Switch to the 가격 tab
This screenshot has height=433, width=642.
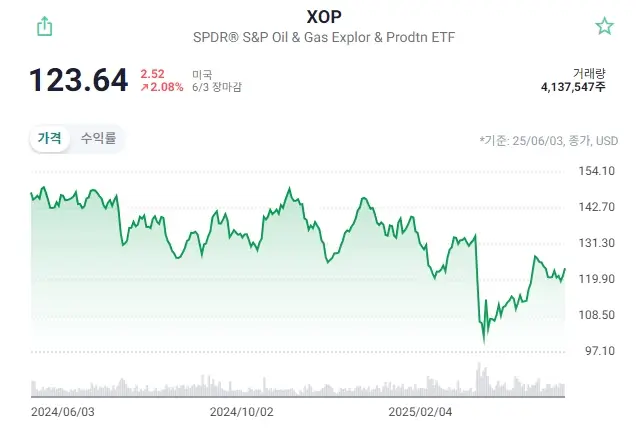coord(49,139)
